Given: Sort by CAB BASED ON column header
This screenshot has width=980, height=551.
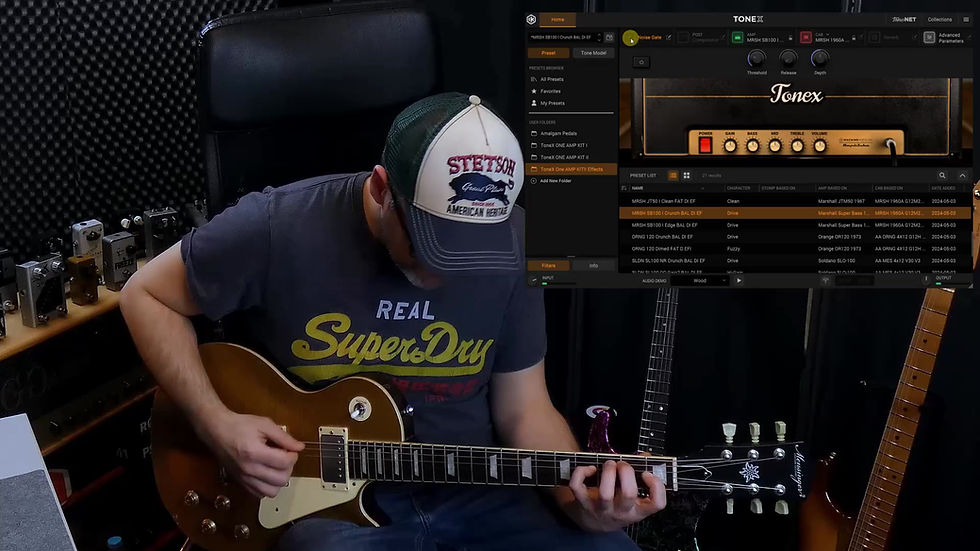Looking at the screenshot, I should click(889, 188).
